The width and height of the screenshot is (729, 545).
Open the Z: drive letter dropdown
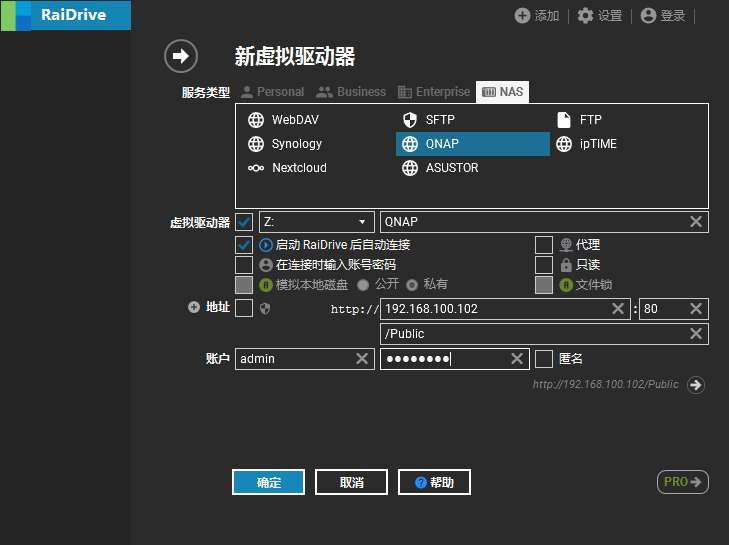[x=316, y=222]
